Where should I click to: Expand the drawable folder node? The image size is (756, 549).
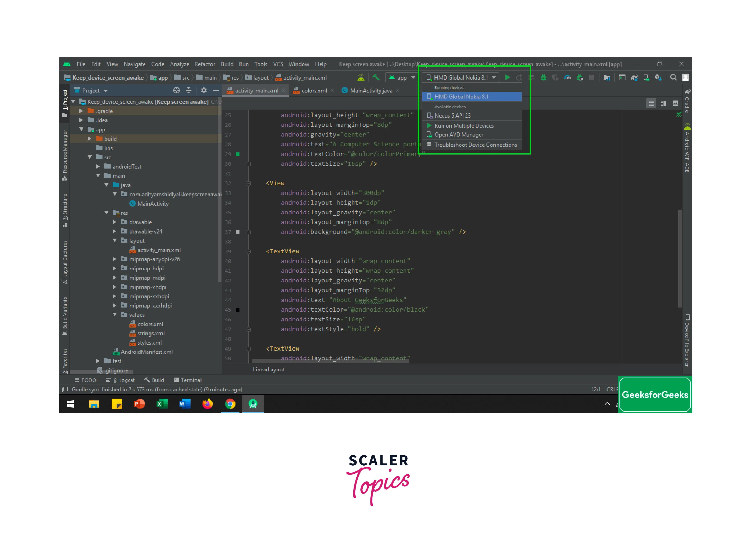pos(115,222)
